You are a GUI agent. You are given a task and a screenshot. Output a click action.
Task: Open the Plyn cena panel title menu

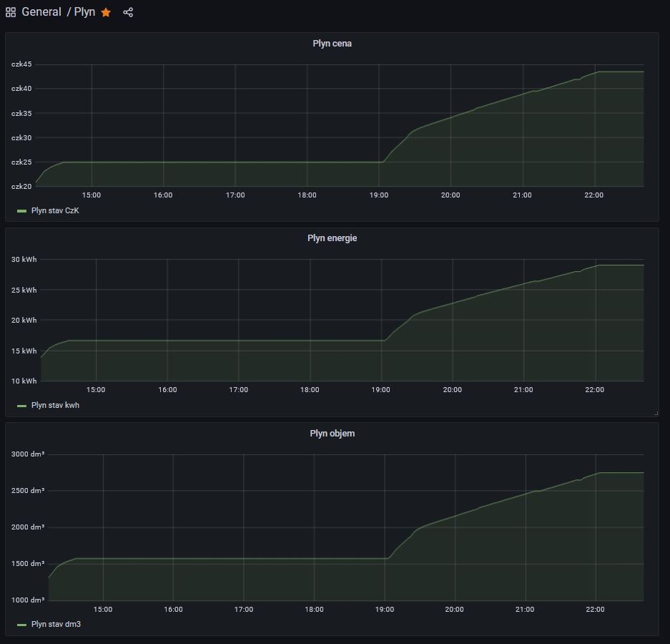click(x=332, y=44)
